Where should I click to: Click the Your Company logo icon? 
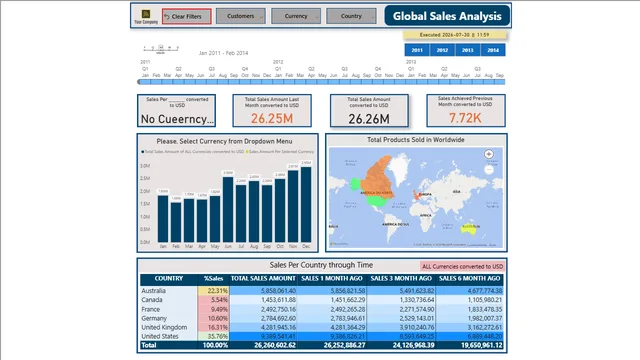[x=146, y=14]
